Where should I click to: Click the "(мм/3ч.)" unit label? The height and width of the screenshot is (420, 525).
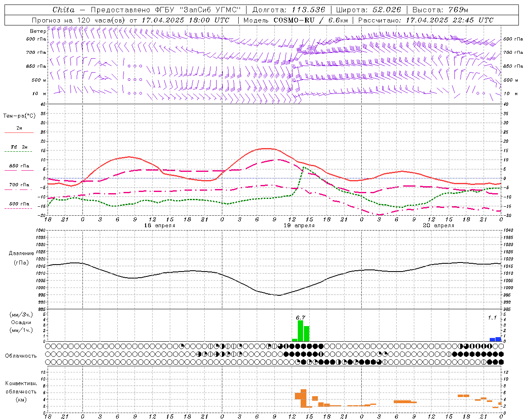coord(21,315)
